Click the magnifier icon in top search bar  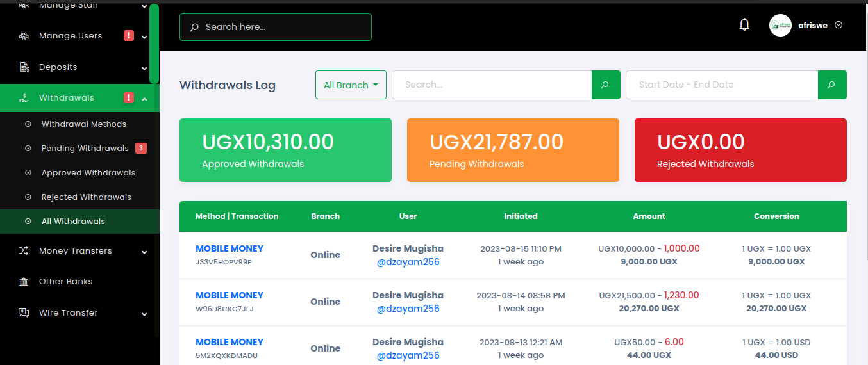pyautogui.click(x=195, y=28)
